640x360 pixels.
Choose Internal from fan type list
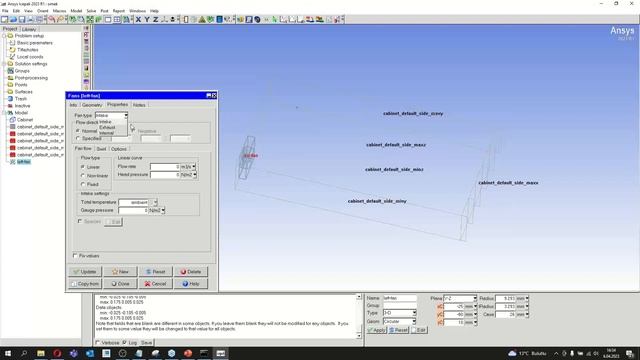click(107, 133)
